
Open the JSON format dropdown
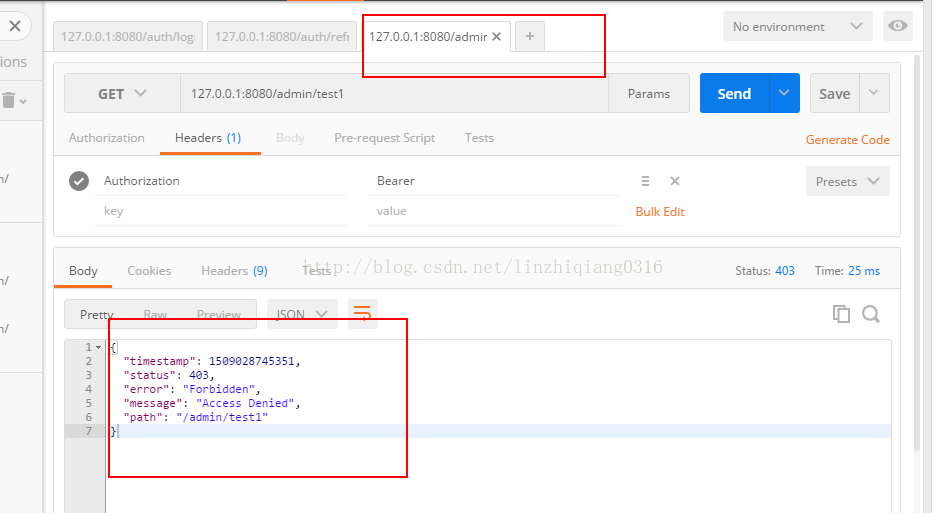pyautogui.click(x=302, y=314)
